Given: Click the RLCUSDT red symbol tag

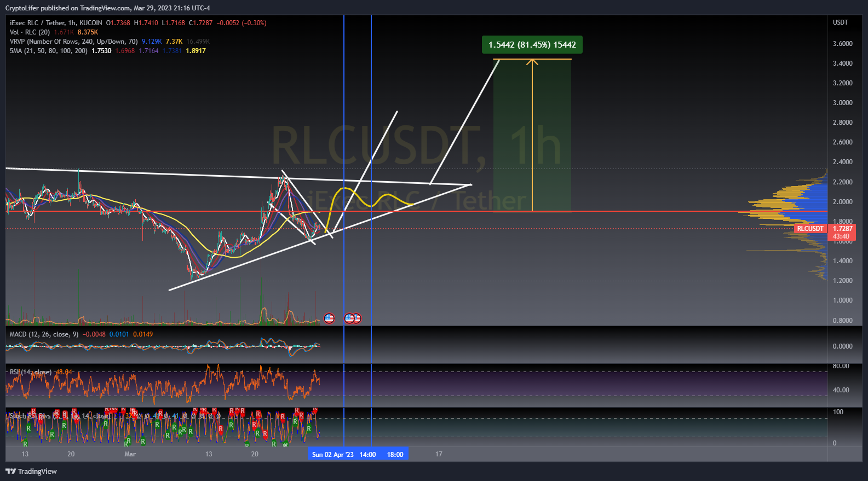Looking at the screenshot, I should (x=810, y=229).
